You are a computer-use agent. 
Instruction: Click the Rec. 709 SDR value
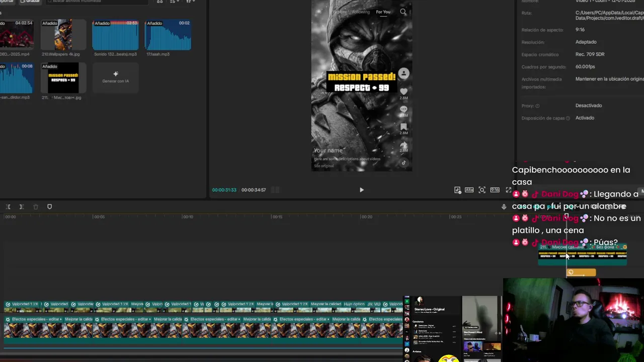590,54
